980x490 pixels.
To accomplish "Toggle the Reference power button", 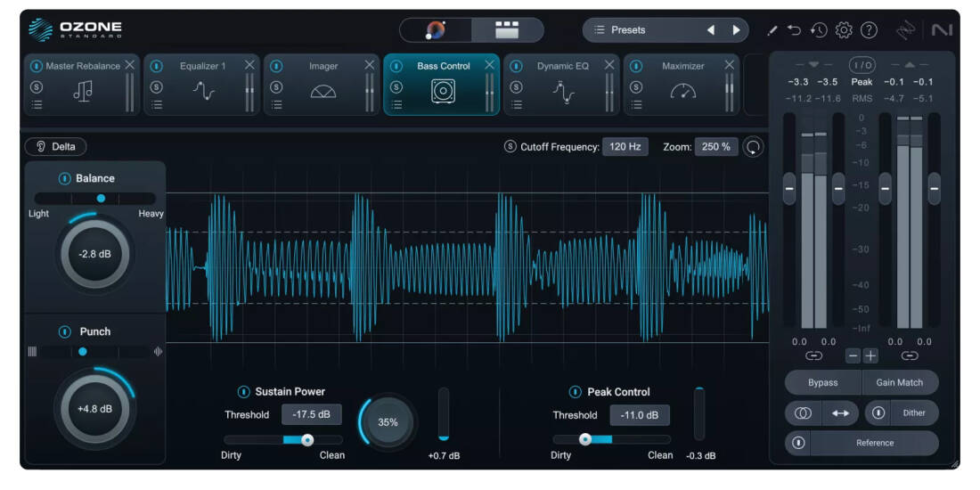I will point(798,443).
